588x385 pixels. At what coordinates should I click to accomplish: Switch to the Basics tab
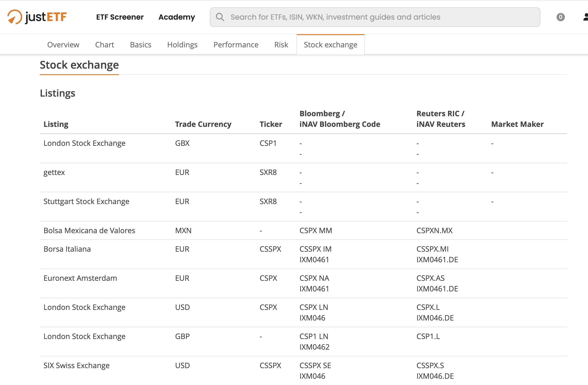pos(141,45)
